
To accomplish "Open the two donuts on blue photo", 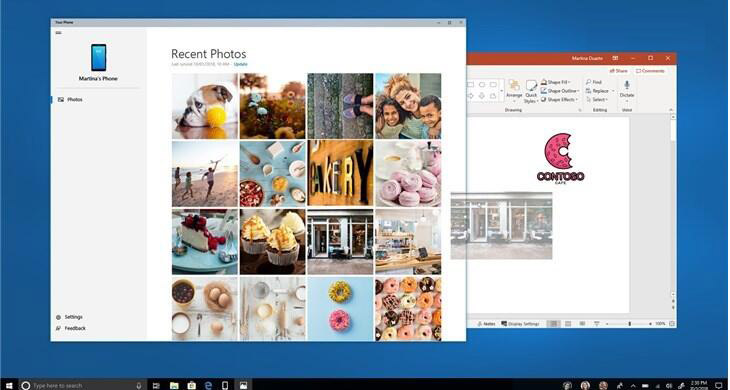I will pos(340,309).
